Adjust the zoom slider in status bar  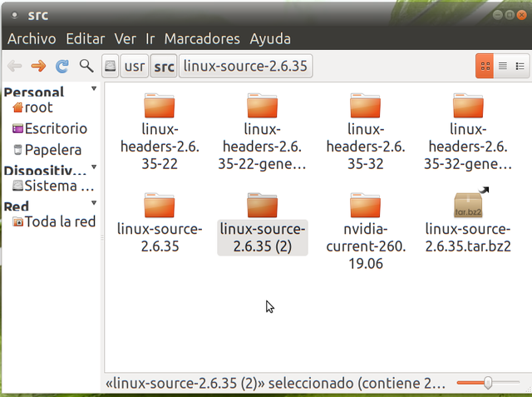[488, 383]
